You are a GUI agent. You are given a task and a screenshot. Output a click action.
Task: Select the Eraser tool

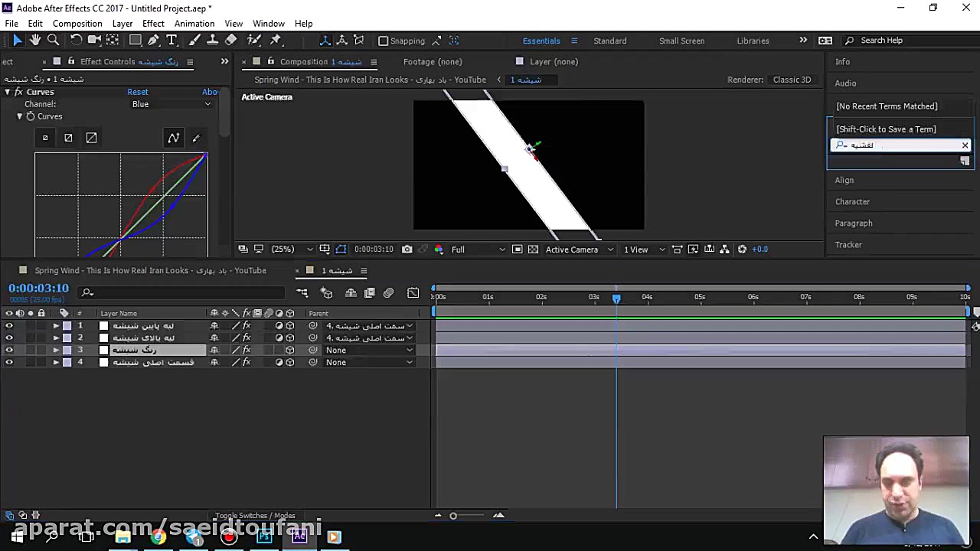[231, 41]
